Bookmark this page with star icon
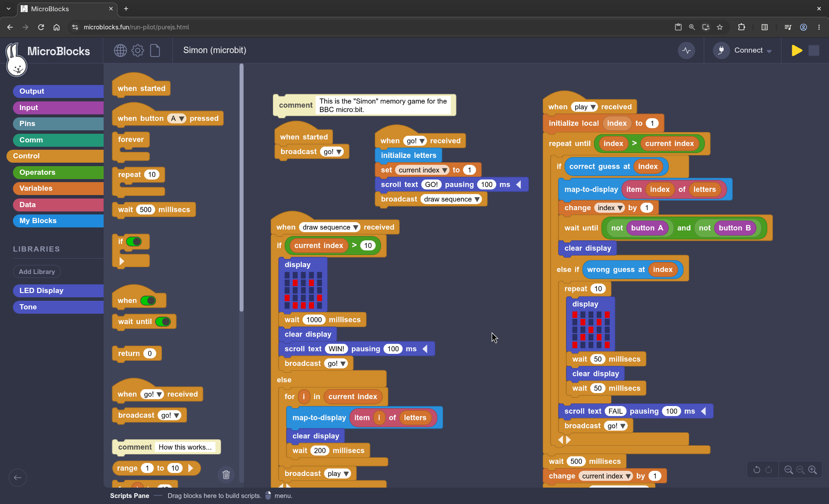This screenshot has width=829, height=504. tap(720, 27)
